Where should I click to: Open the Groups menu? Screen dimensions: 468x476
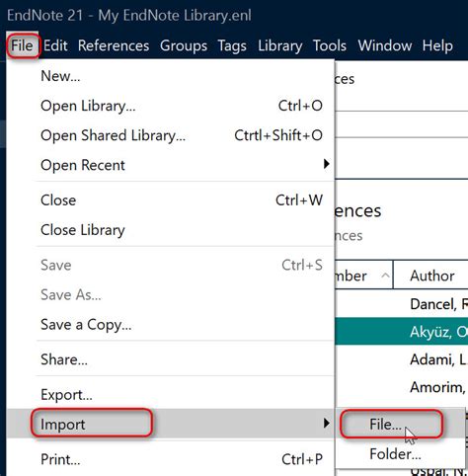click(x=184, y=45)
